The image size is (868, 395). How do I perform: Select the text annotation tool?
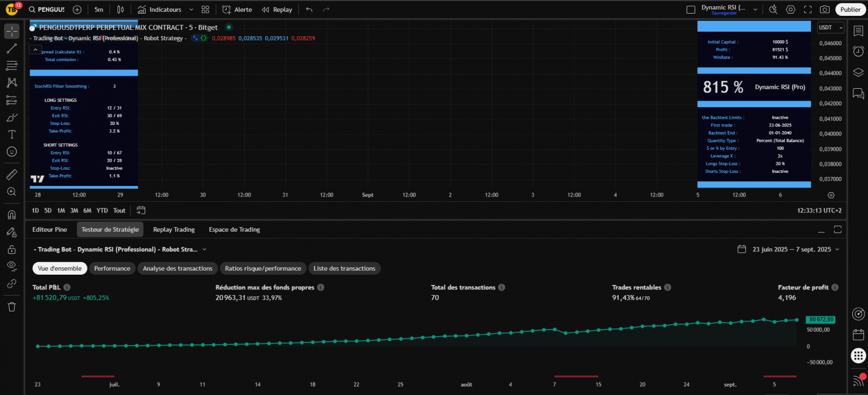pyautogui.click(x=12, y=134)
